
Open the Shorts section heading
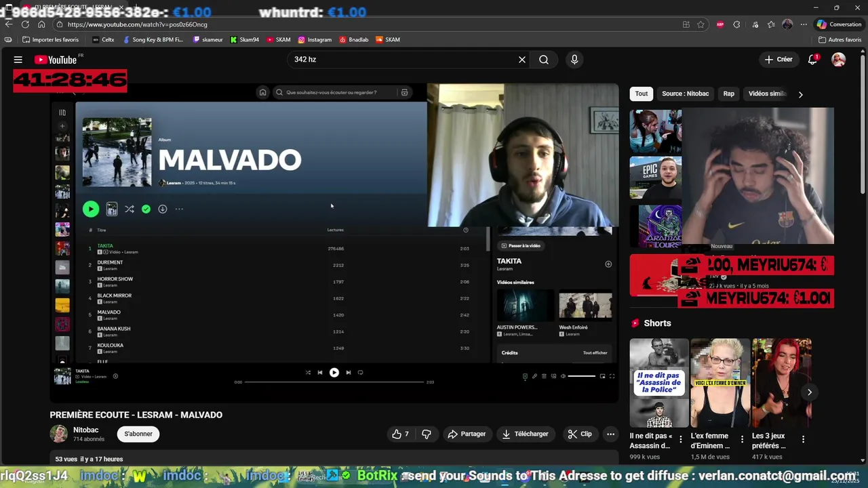point(657,323)
